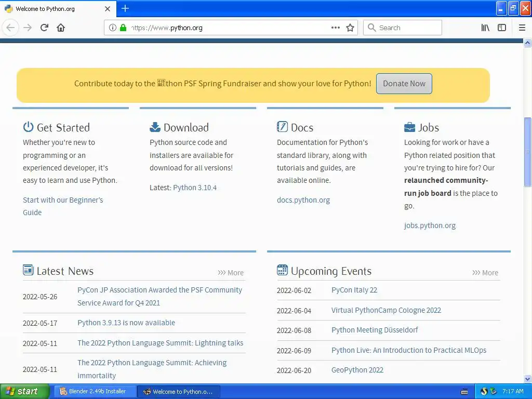Click the briefcase icon beside Jobs
The width and height of the screenshot is (532, 399).
409,127
